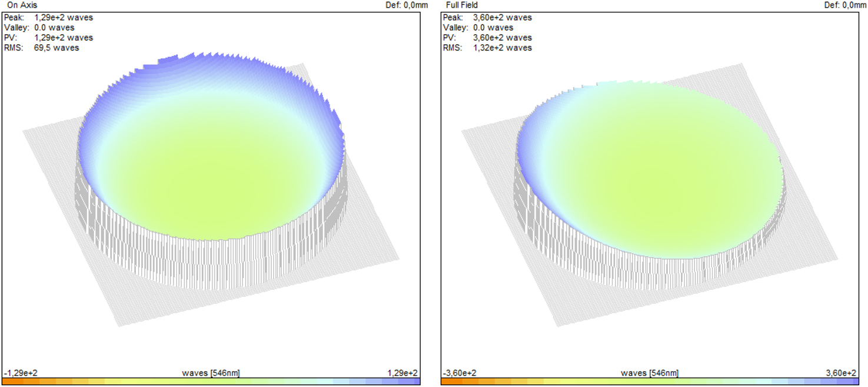Click the Full Field plot title
868x387 pixels.
click(x=462, y=5)
